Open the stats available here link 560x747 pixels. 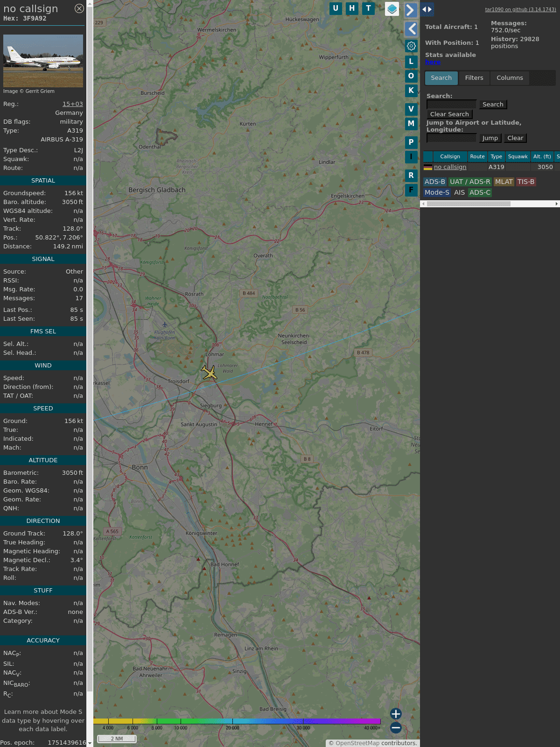(x=433, y=62)
